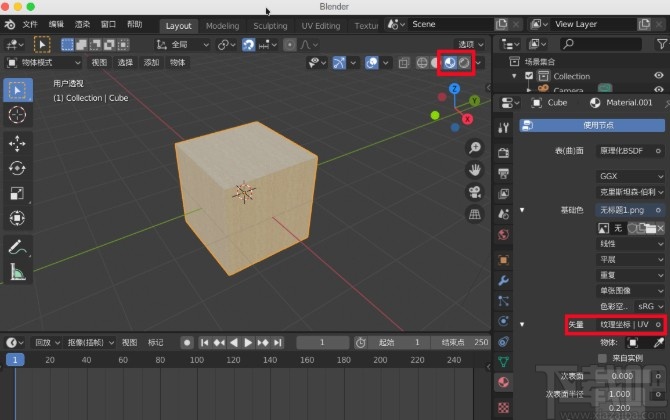Select the Rotate tool

pyautogui.click(x=17, y=168)
